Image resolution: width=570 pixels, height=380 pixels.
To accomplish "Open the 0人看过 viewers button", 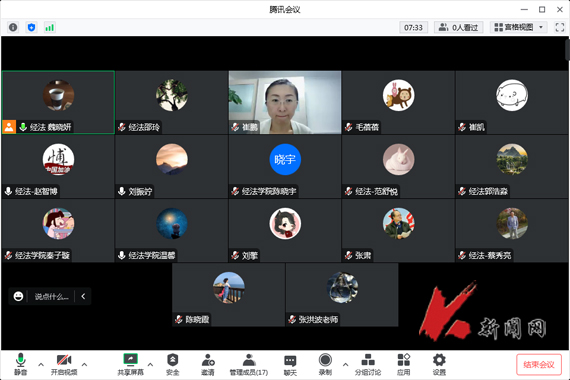I will (458, 28).
